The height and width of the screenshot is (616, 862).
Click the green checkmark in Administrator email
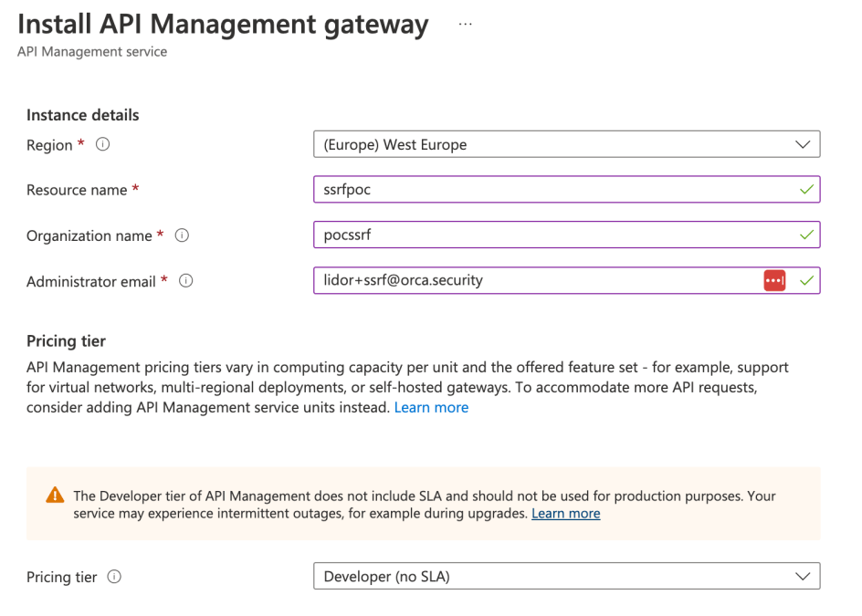point(806,281)
